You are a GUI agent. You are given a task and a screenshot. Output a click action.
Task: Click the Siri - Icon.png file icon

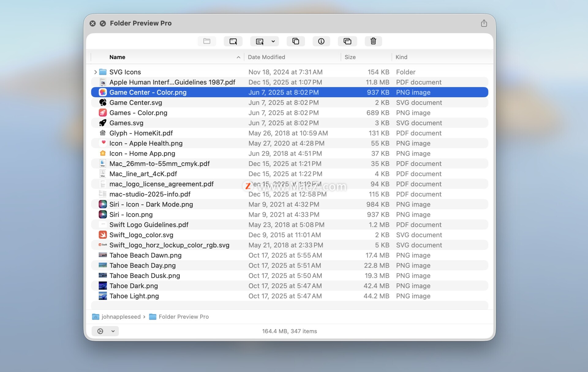(x=103, y=214)
